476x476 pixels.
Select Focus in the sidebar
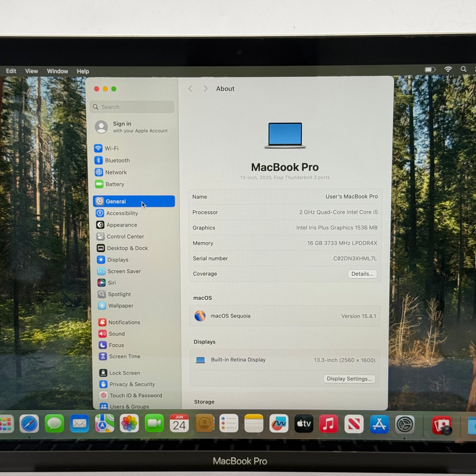pyautogui.click(x=112, y=345)
